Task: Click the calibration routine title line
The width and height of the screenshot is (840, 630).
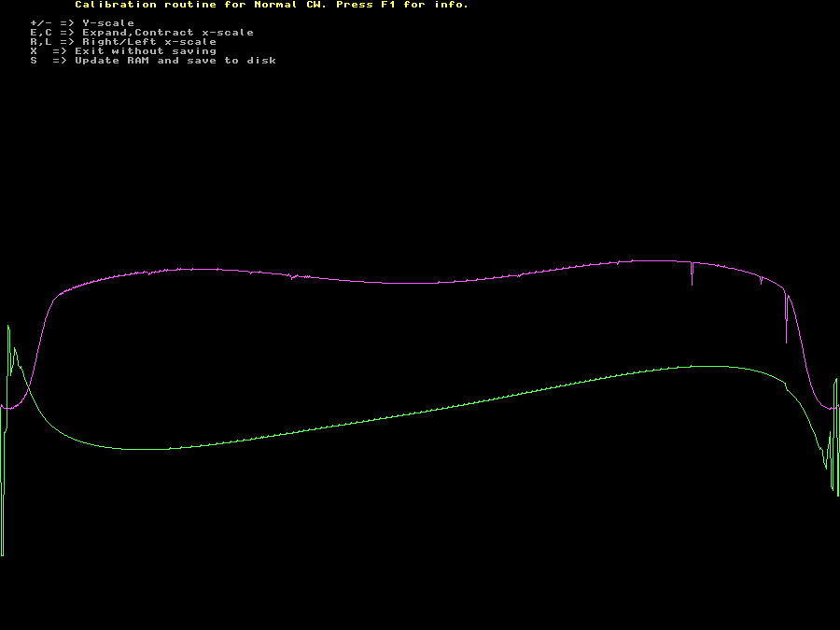Action: (272, 5)
